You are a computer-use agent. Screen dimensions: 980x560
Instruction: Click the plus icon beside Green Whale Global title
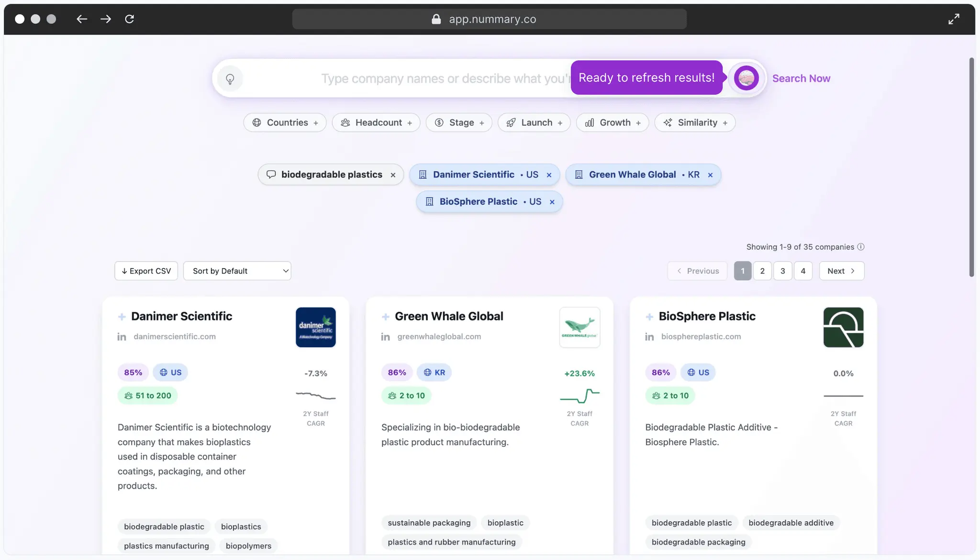click(385, 317)
